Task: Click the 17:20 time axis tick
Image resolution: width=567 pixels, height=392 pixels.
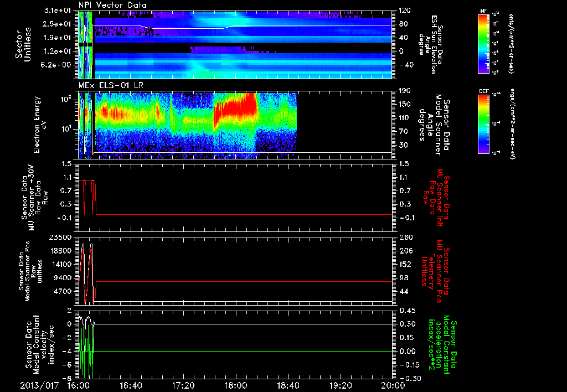Action: pyautogui.click(x=183, y=385)
